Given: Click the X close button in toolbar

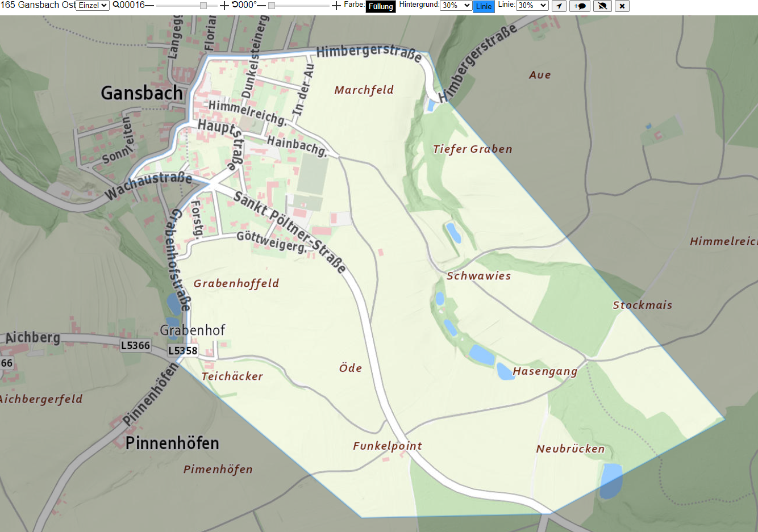Looking at the screenshot, I should [x=622, y=6].
